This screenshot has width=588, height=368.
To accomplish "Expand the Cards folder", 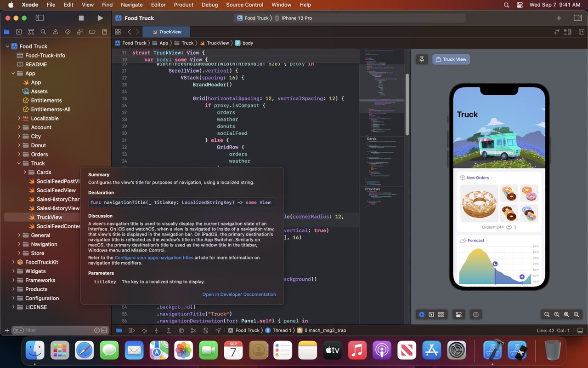I will click(x=24, y=172).
